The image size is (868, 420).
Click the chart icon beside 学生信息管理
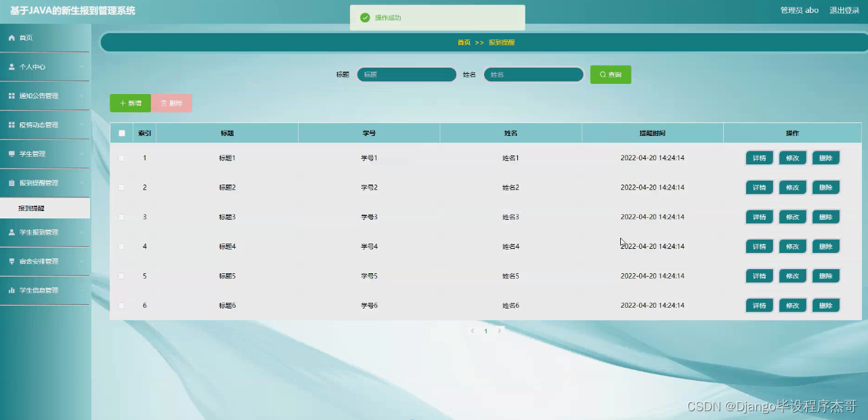pos(12,291)
